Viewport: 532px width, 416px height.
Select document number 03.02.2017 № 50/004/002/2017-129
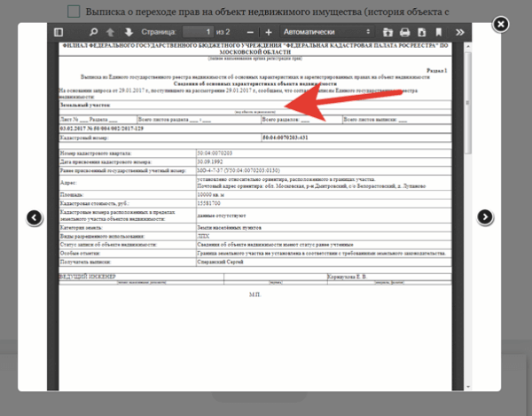[x=102, y=129]
